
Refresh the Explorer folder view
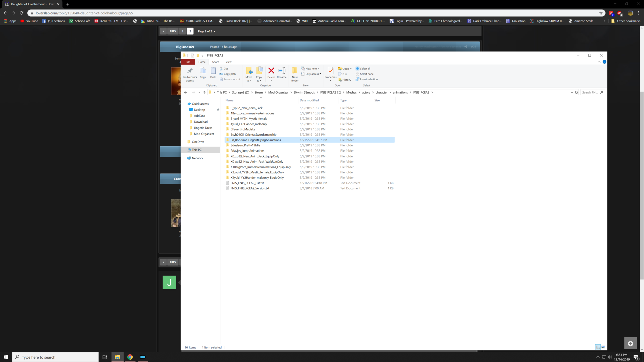coord(576,92)
